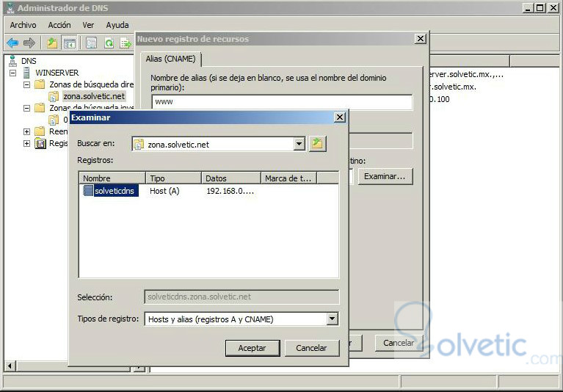Open the Ayuda menu

[117, 25]
